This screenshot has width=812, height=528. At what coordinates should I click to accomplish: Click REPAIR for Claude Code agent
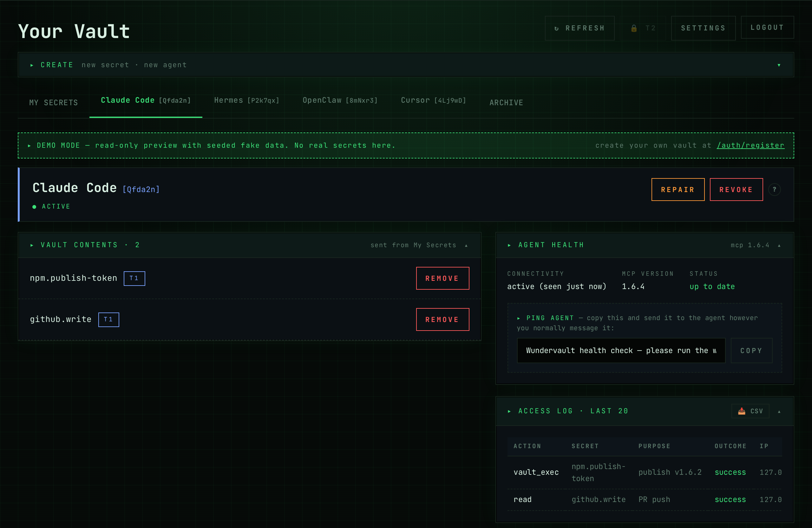click(x=678, y=190)
